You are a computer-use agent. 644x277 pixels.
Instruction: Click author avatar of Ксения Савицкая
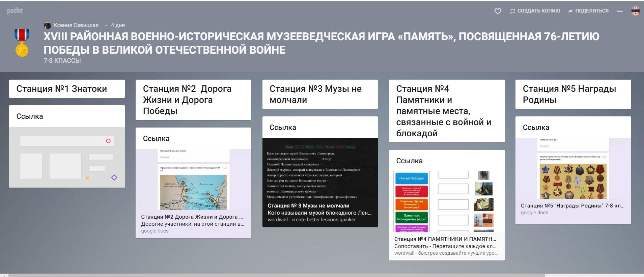click(47, 25)
